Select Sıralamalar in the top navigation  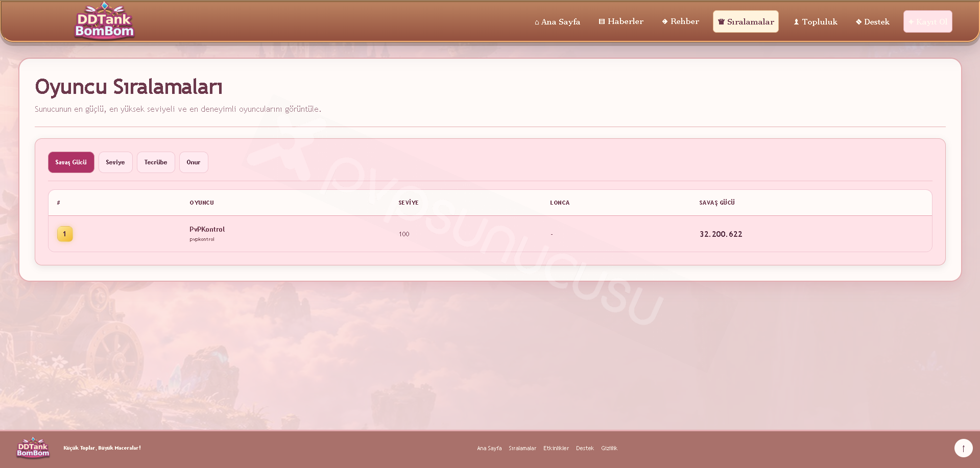[x=746, y=21]
